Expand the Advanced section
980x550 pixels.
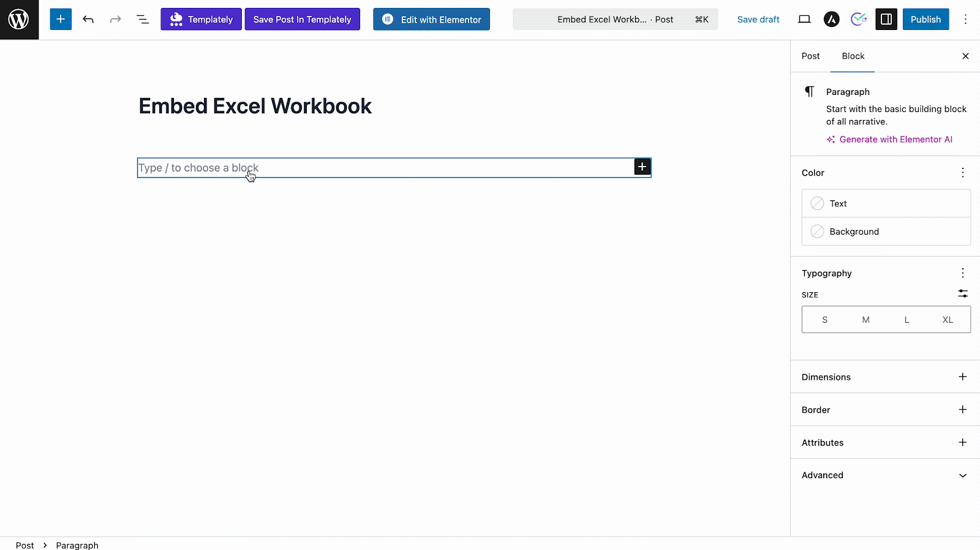click(x=885, y=475)
